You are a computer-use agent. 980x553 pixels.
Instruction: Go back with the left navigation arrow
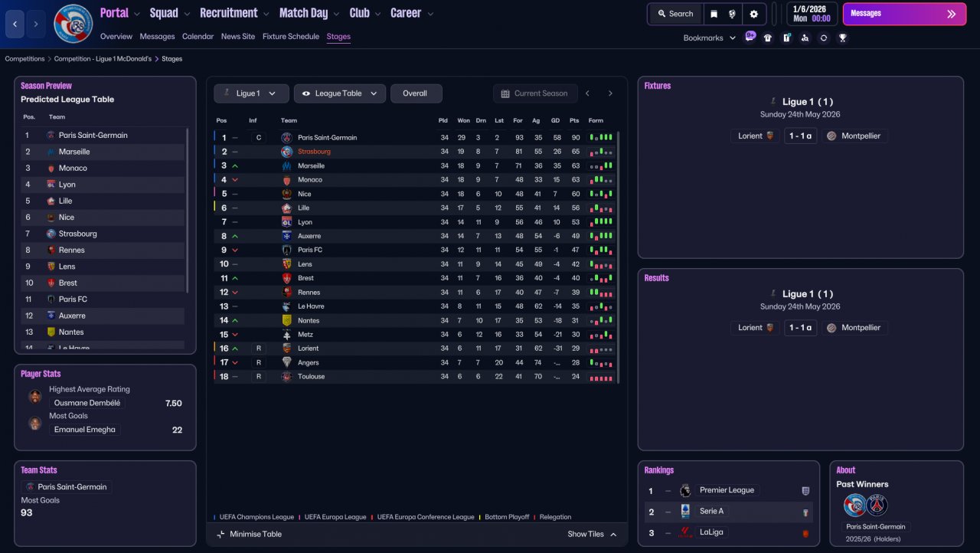(x=15, y=24)
